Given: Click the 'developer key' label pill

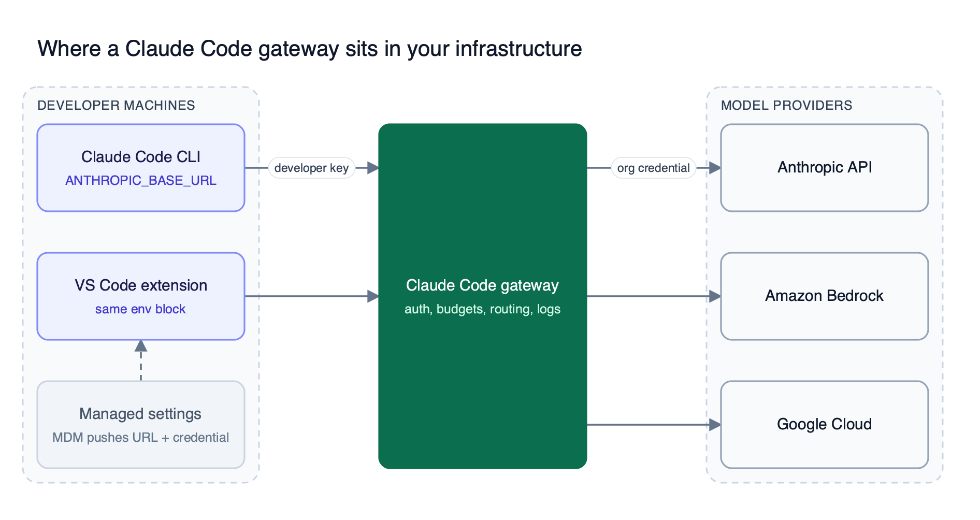Looking at the screenshot, I should (x=311, y=168).
